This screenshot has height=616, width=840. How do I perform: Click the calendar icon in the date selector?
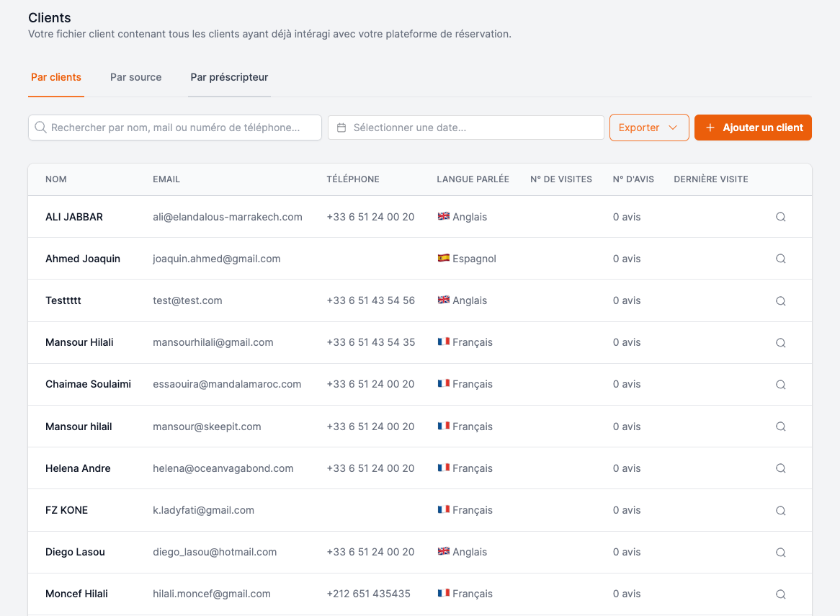(x=341, y=127)
